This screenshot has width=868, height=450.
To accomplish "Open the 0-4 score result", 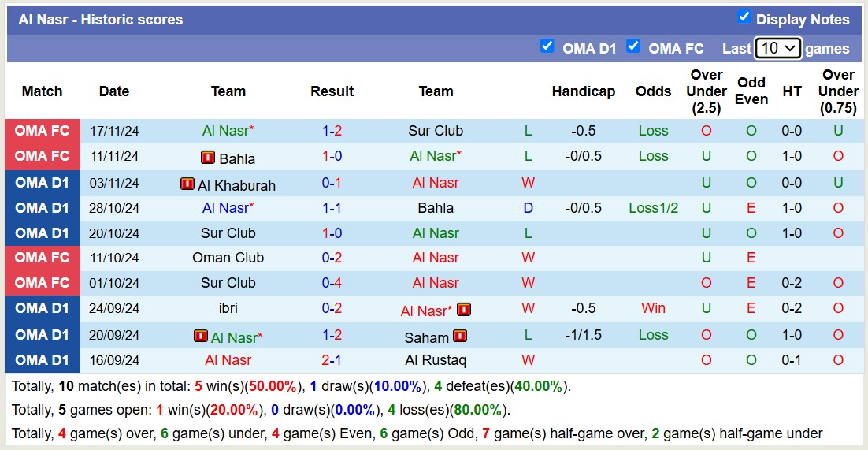I will [x=332, y=283].
